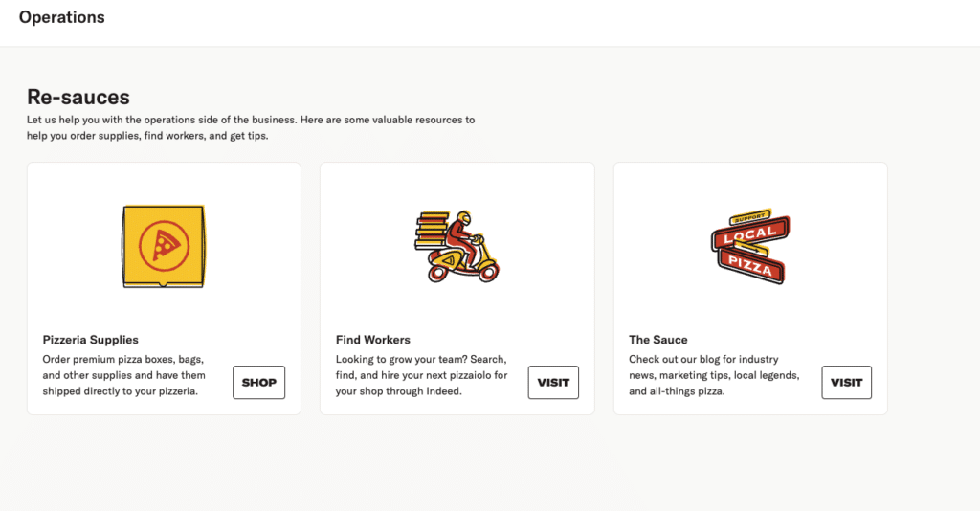Click the red LOCAL banner in the sign
The height and width of the screenshot is (511, 980).
pos(750,234)
